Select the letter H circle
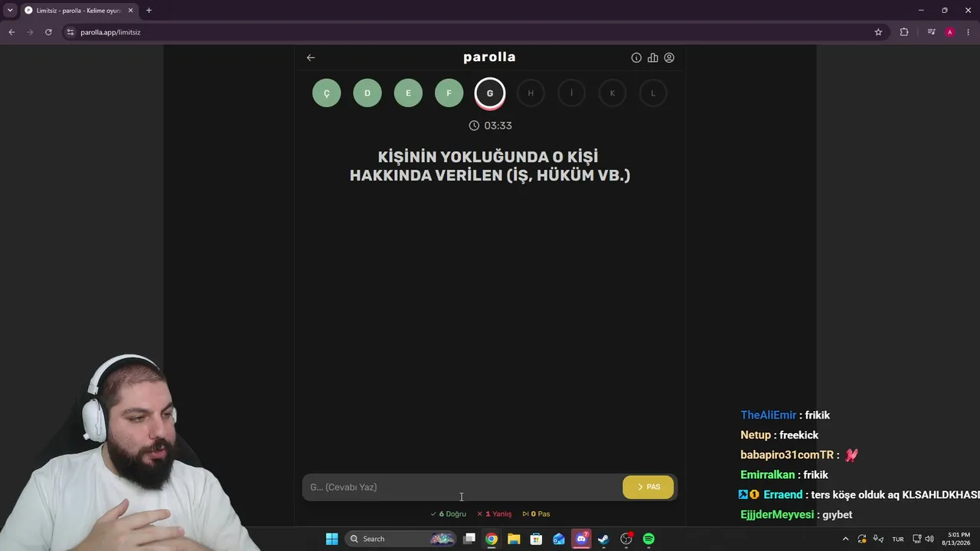 pyautogui.click(x=531, y=93)
